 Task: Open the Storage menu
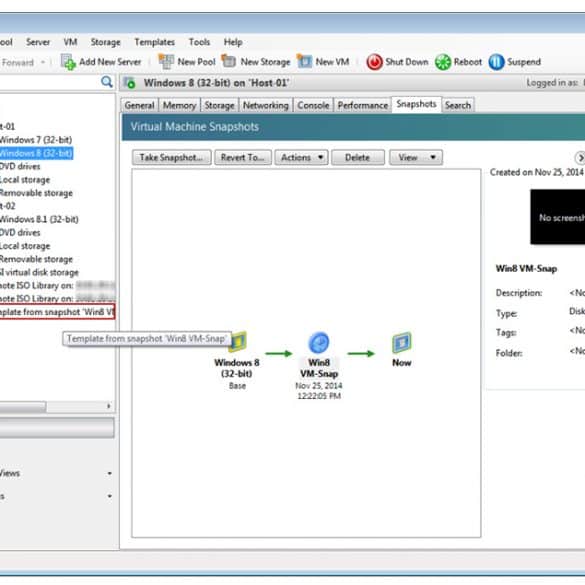[x=106, y=42]
